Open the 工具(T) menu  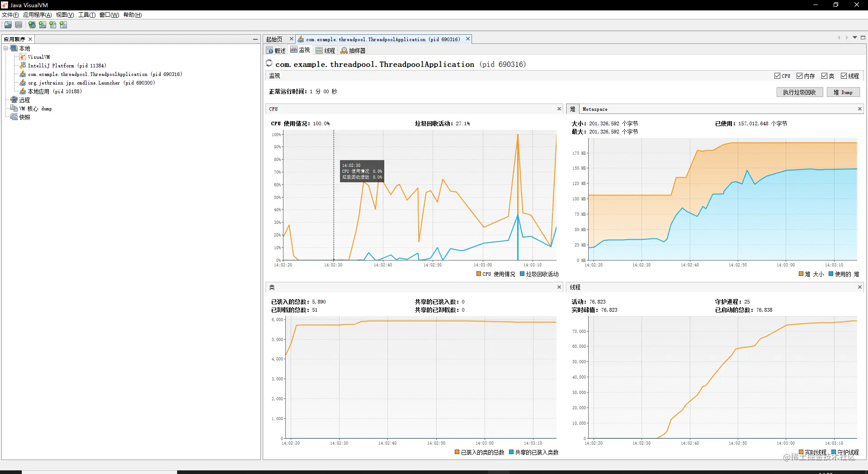87,15
